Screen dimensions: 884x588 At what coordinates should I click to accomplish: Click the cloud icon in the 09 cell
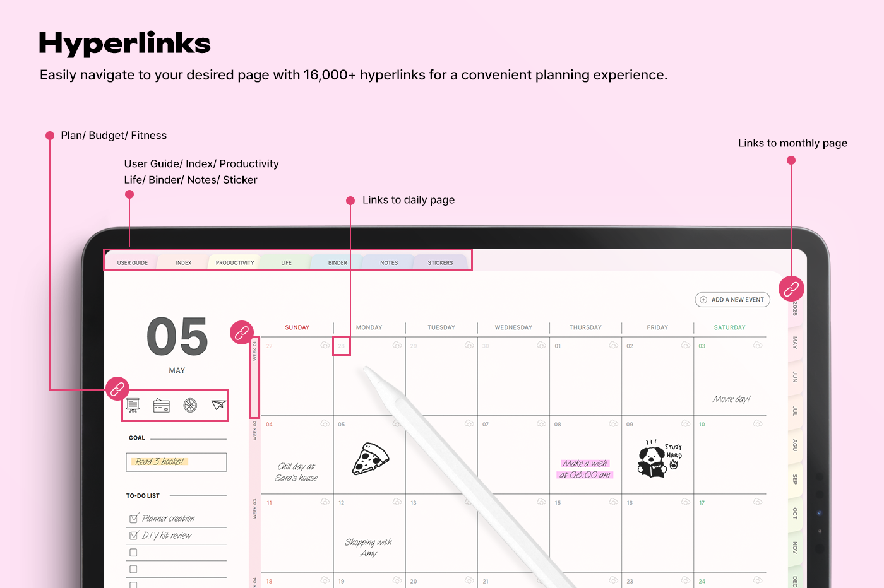(685, 423)
